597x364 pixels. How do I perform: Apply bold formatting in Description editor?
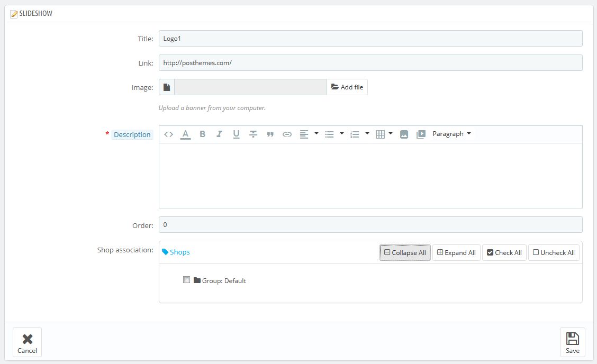pos(202,134)
